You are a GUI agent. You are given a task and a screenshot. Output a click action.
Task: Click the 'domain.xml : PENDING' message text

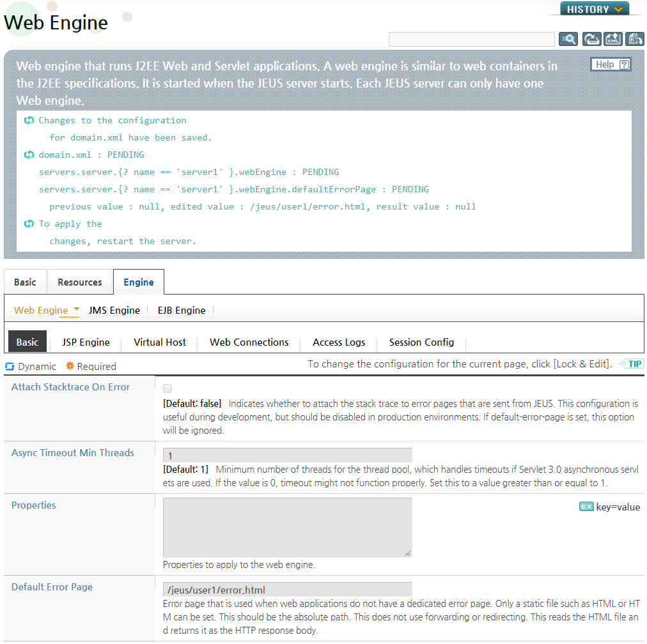[x=91, y=155]
